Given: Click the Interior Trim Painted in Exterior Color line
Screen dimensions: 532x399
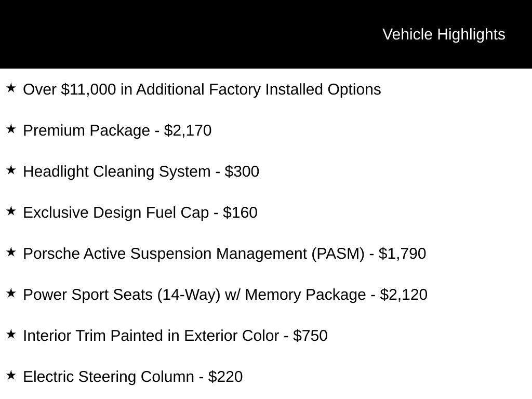Looking at the screenshot, I should [175, 336].
